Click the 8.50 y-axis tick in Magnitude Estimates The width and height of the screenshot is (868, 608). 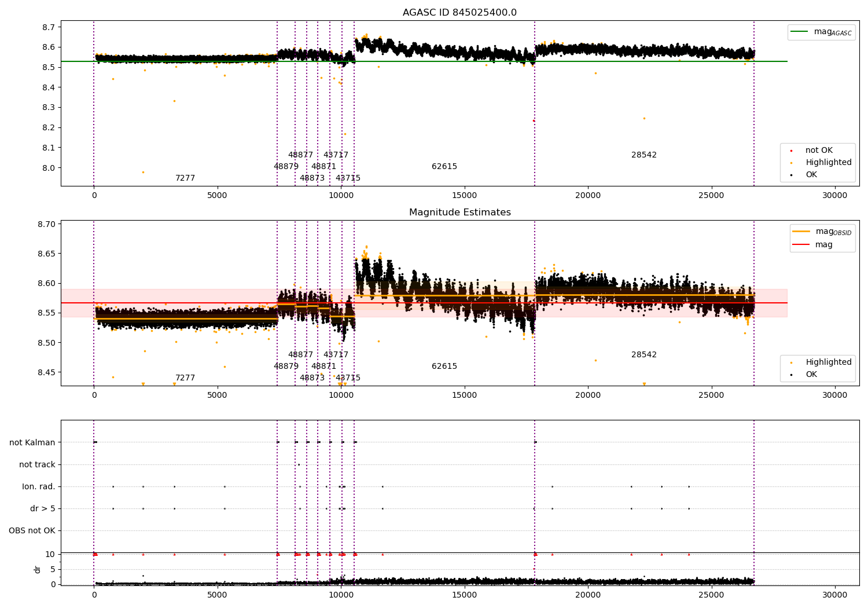[x=47, y=343]
